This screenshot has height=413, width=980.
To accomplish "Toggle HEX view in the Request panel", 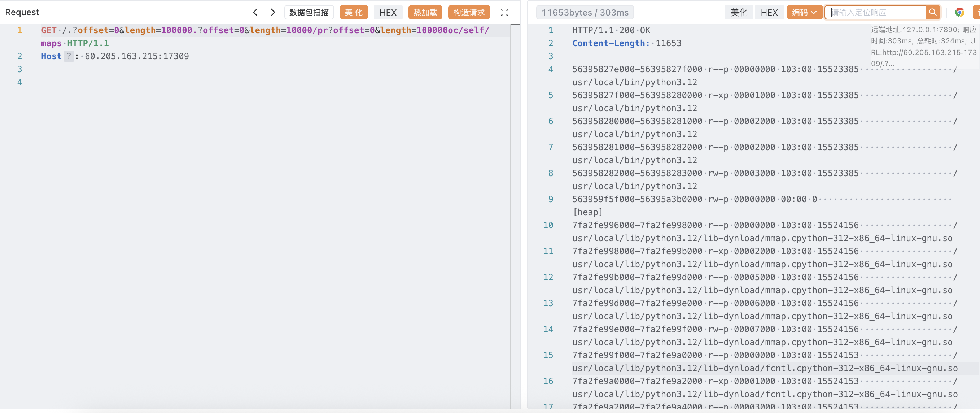I will tap(388, 13).
